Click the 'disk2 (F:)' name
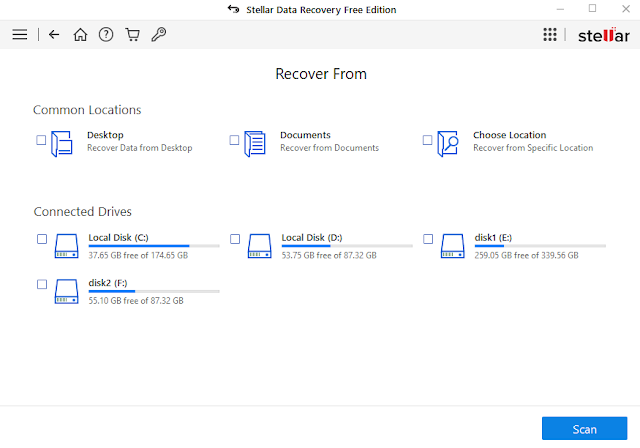The width and height of the screenshot is (640, 448). click(108, 283)
